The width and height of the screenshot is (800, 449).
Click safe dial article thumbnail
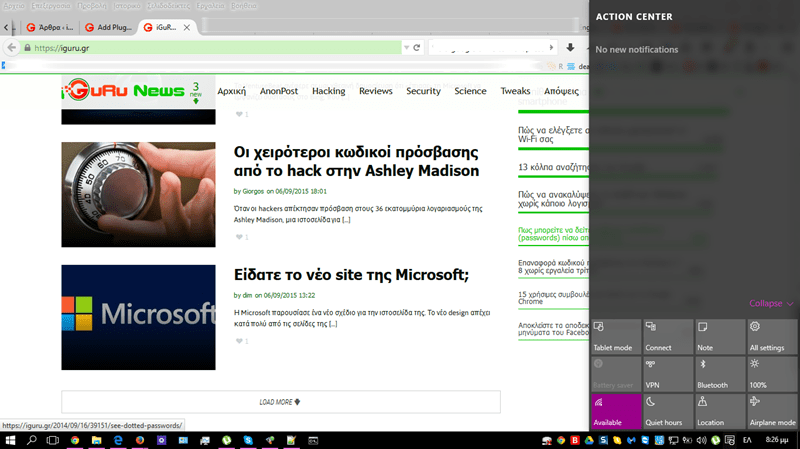coord(138,194)
